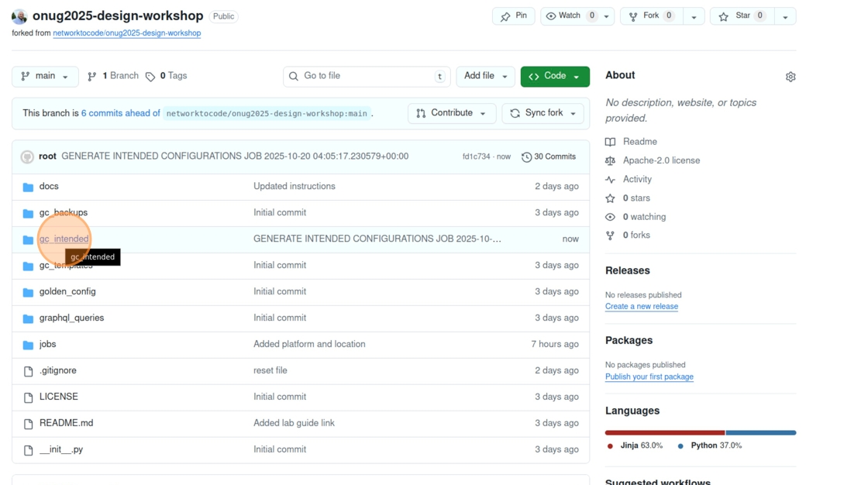Screen dimensions: 868x485
Task: Open the gc_intended folder
Action: [x=64, y=239]
